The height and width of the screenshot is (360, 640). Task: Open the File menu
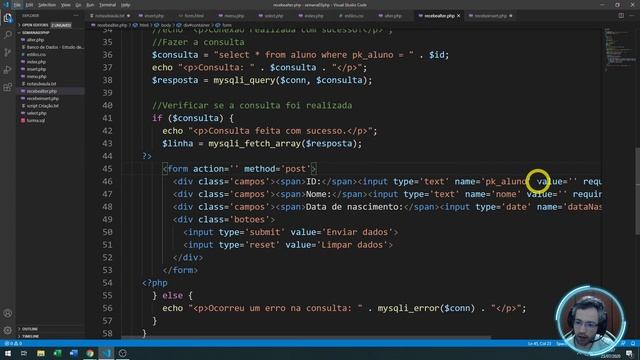click(x=17, y=5)
